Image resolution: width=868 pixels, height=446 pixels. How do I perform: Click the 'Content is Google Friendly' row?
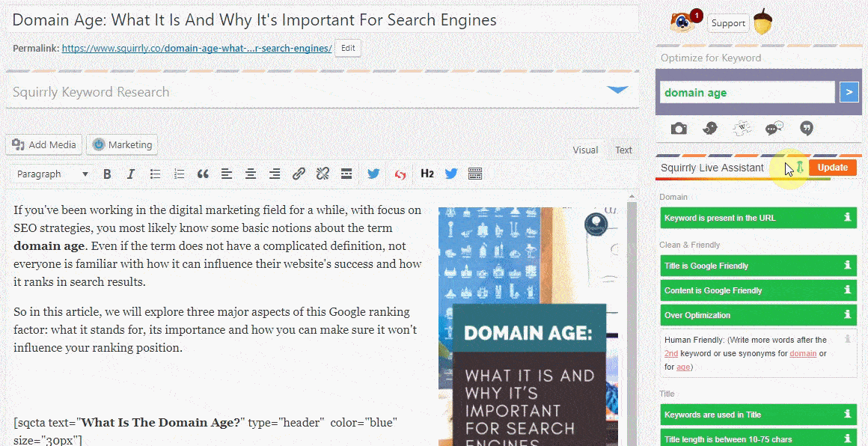(x=759, y=290)
